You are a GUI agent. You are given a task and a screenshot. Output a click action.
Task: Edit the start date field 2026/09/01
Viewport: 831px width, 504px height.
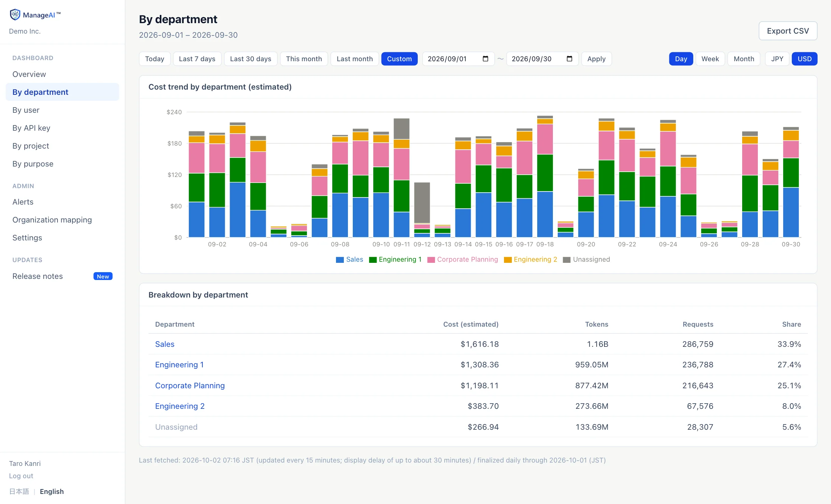458,59
